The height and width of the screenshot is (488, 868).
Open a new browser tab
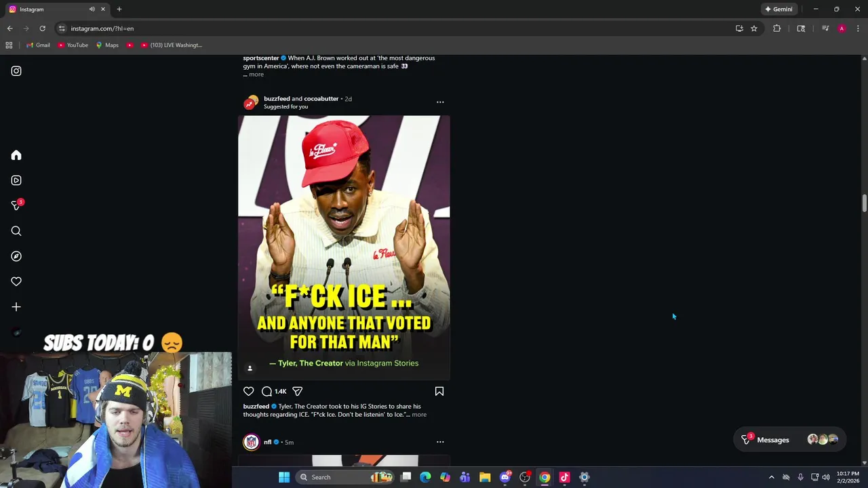[x=119, y=9]
